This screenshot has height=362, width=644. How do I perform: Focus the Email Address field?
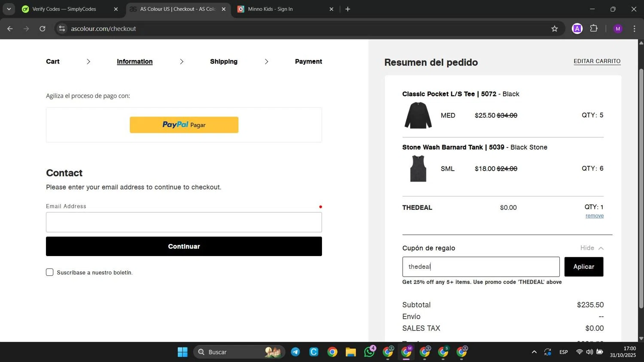tap(184, 222)
